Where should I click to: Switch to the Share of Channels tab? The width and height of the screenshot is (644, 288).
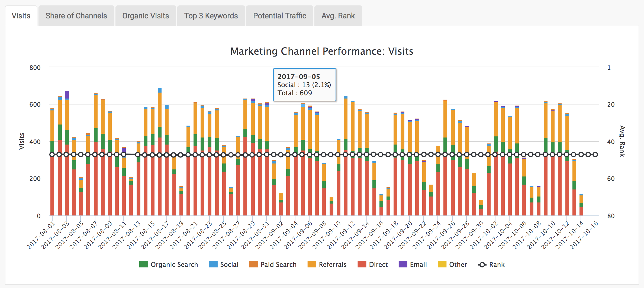76,16
